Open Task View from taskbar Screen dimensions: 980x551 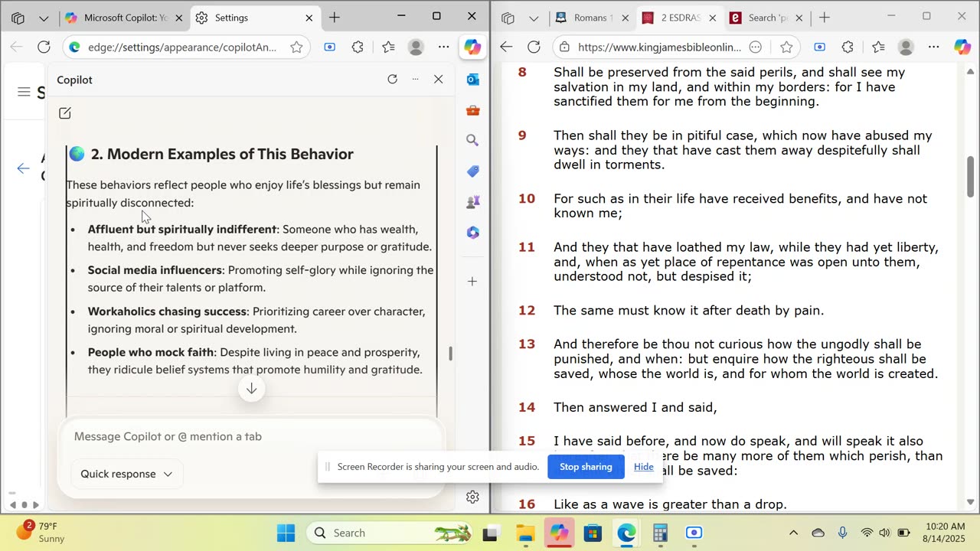tap(492, 533)
